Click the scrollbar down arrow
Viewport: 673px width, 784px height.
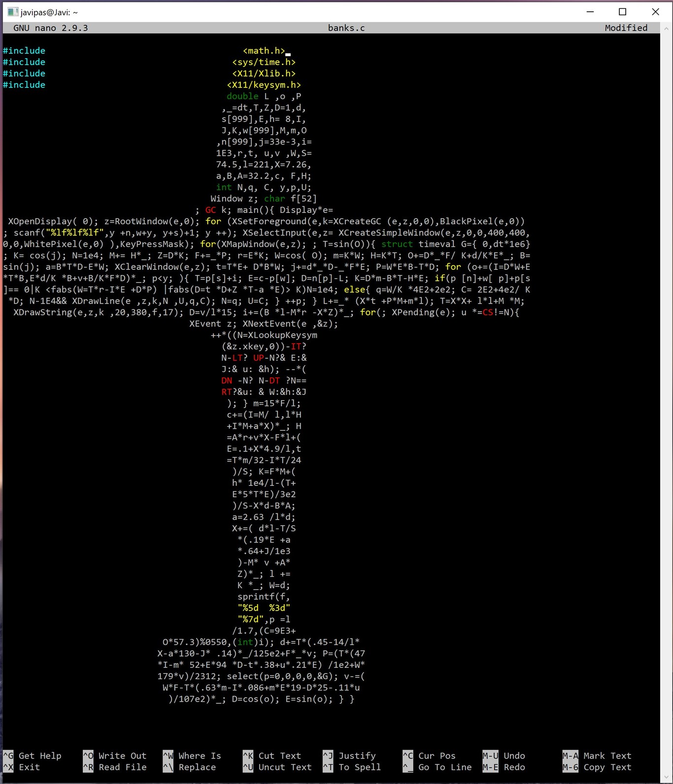666,777
